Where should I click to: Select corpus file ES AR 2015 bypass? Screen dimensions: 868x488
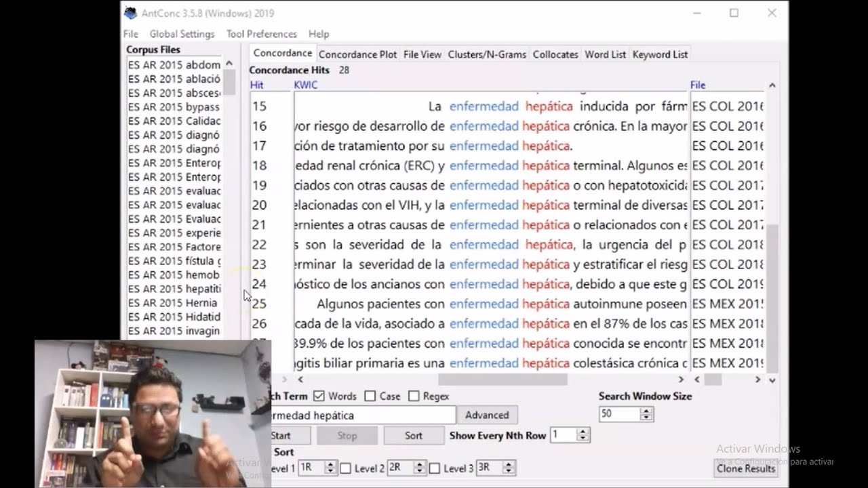pos(174,107)
